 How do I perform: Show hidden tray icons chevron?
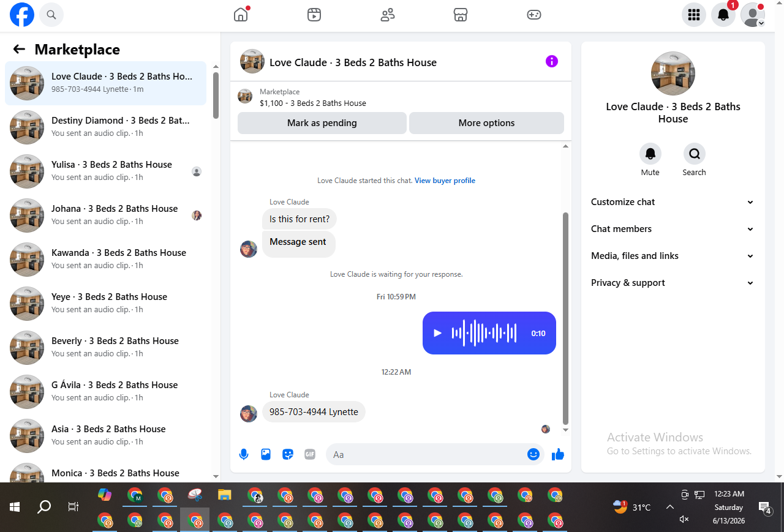pyautogui.click(x=670, y=507)
